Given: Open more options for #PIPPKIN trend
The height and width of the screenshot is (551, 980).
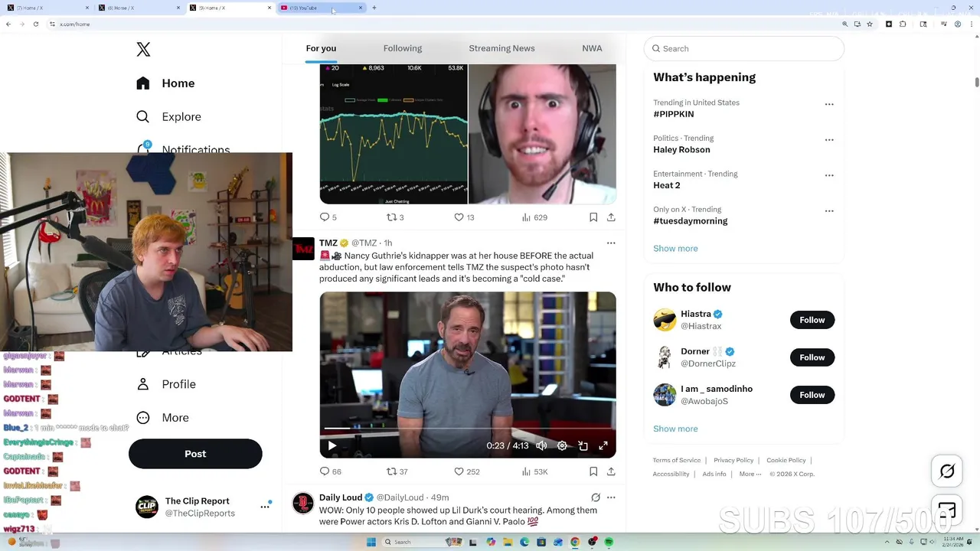Looking at the screenshot, I should point(829,104).
